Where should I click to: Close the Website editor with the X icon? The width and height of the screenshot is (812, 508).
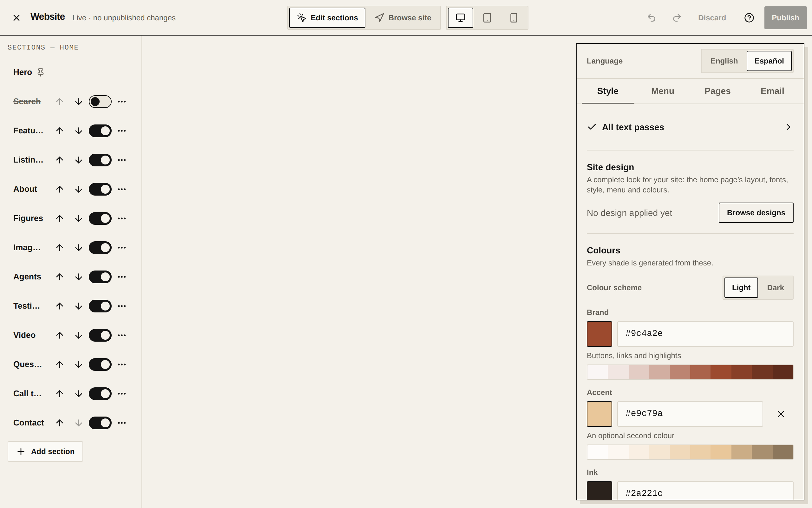click(16, 18)
